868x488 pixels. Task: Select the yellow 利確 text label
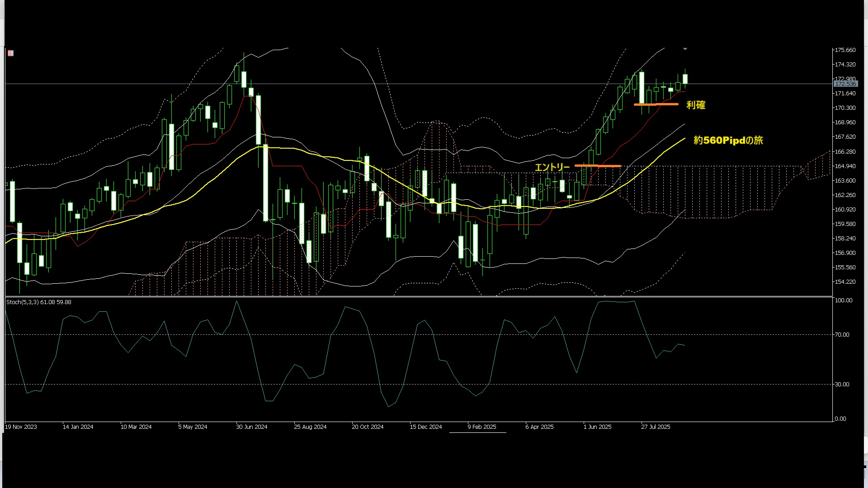[x=695, y=105]
